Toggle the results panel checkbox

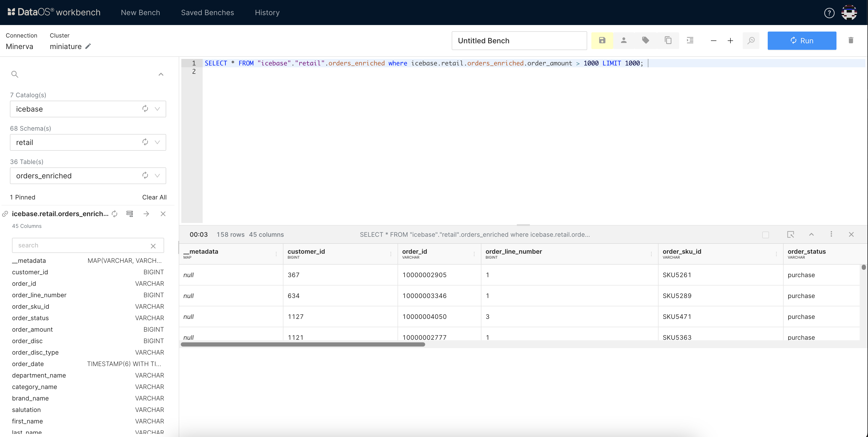point(766,235)
